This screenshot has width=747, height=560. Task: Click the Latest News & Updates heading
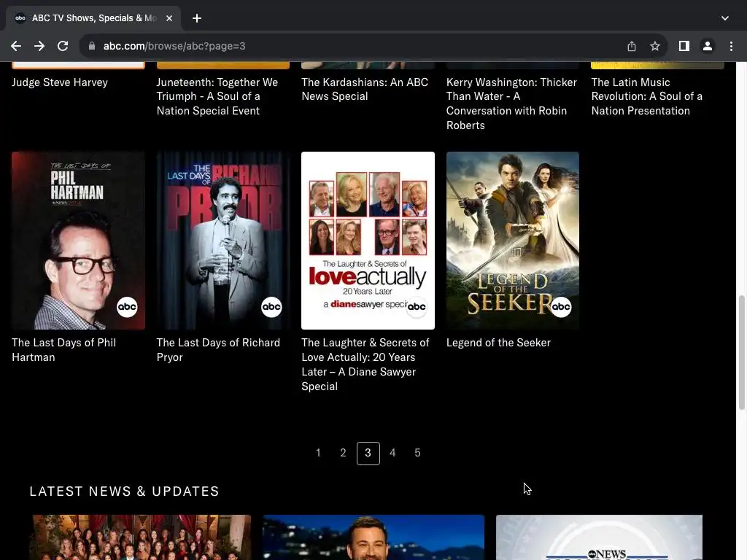coord(124,491)
